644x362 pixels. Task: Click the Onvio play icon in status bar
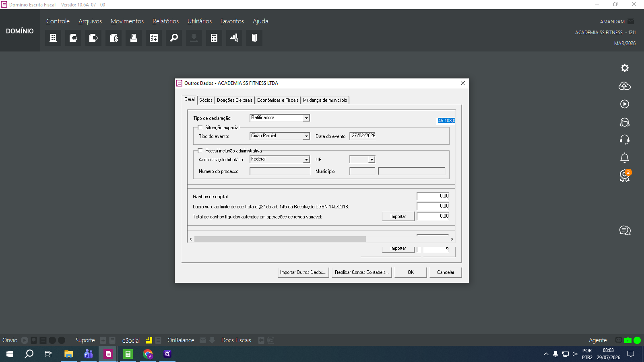(25, 340)
